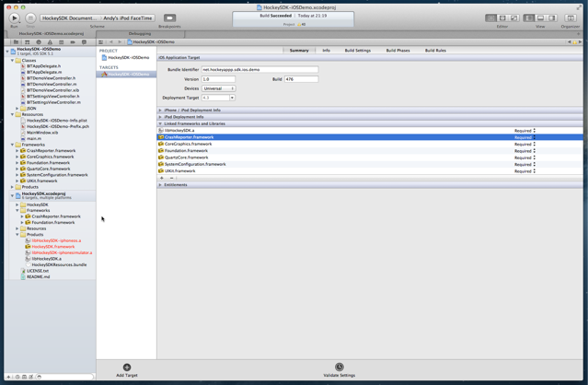
Task: Select HockeySDK.framework in Products
Action: pyautogui.click(x=53, y=247)
